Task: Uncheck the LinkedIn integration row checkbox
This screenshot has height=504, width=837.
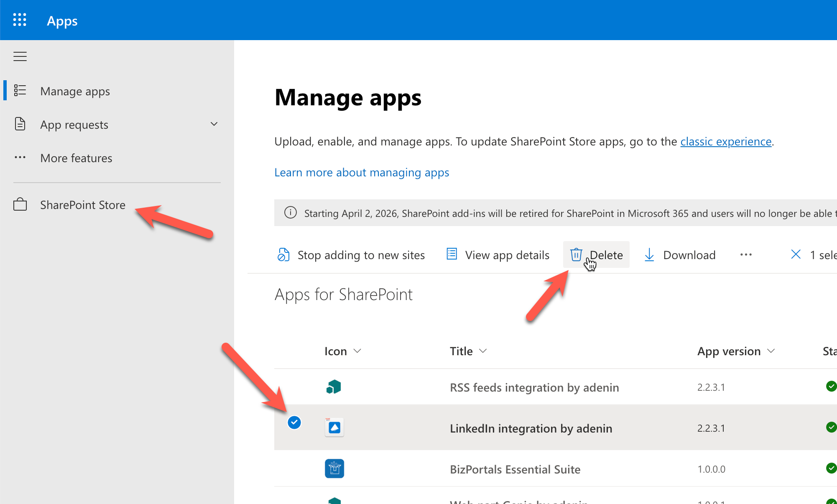Action: pyautogui.click(x=294, y=423)
